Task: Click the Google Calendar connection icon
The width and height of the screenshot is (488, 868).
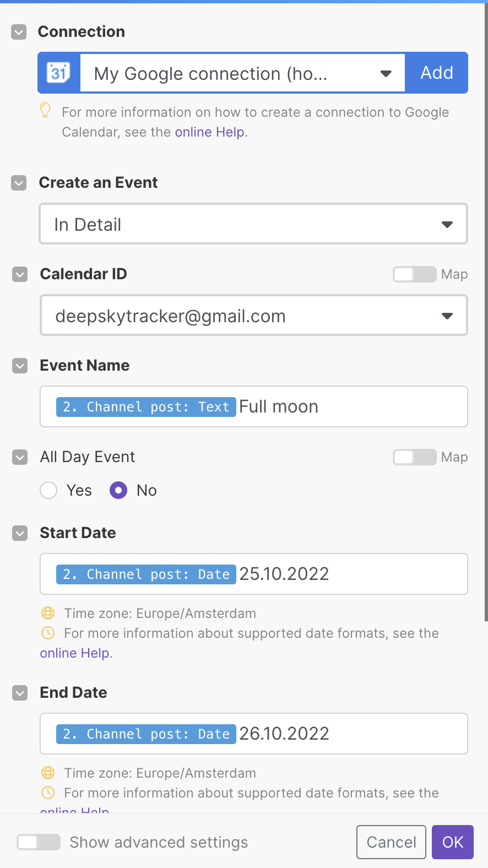Action: [58, 72]
